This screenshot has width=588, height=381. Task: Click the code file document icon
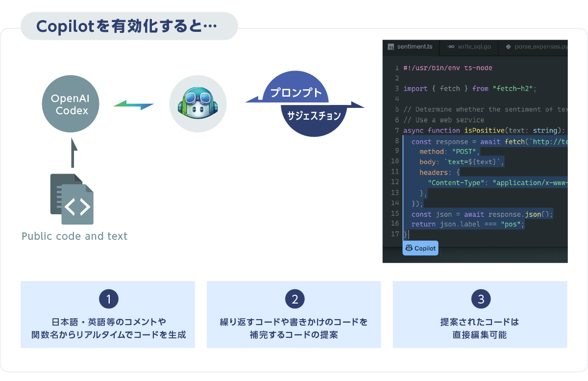(x=72, y=199)
